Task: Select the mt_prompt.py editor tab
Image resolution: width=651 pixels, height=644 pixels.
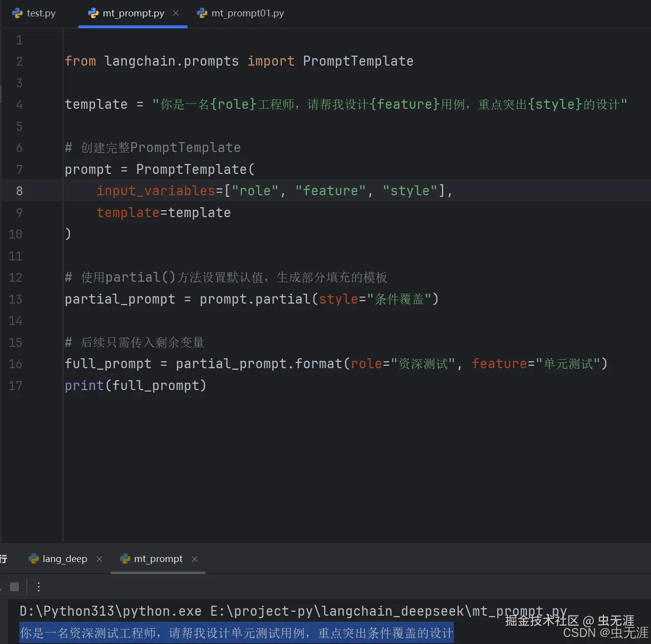Action: tap(133, 13)
